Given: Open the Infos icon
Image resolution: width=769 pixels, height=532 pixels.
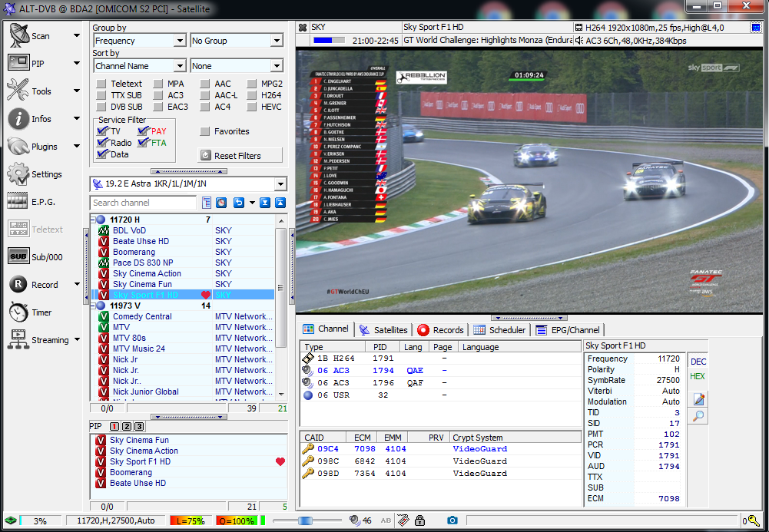Looking at the screenshot, I should (x=18, y=118).
